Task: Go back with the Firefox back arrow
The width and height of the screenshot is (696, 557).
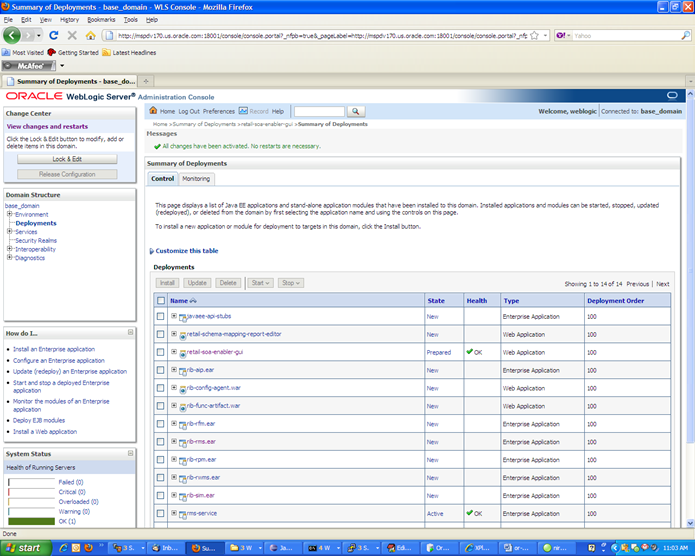Action: tap(12, 36)
